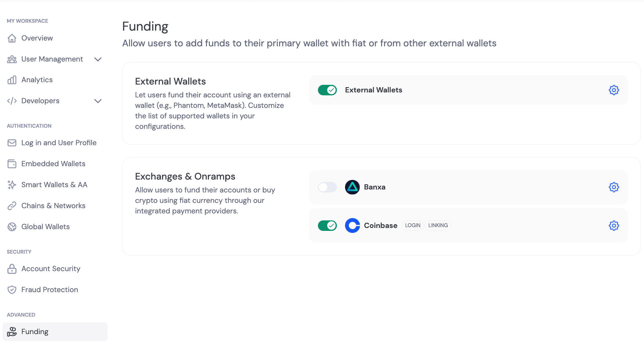Click the Account Security lock icon
This screenshot has width=644, height=344.
pyautogui.click(x=12, y=269)
